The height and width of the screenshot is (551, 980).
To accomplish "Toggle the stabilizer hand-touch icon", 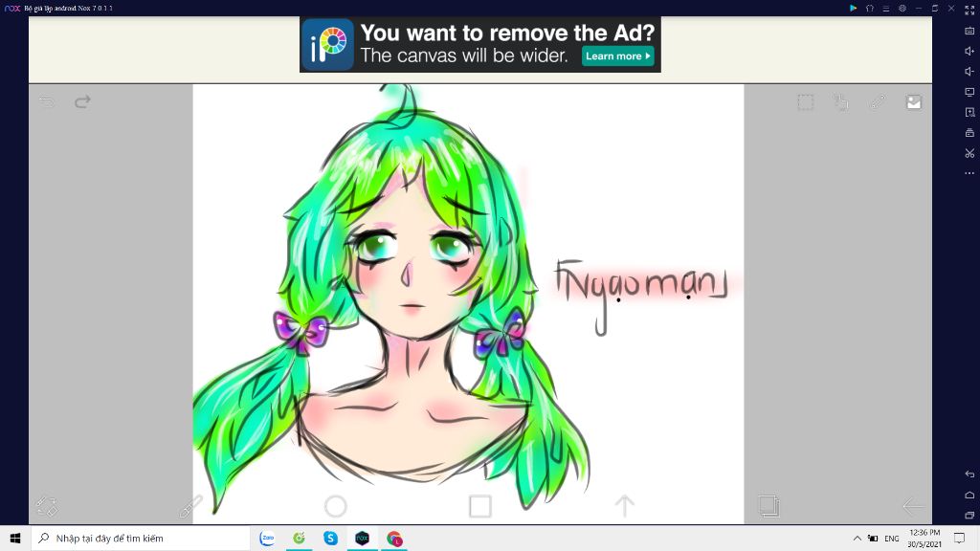I will (841, 101).
